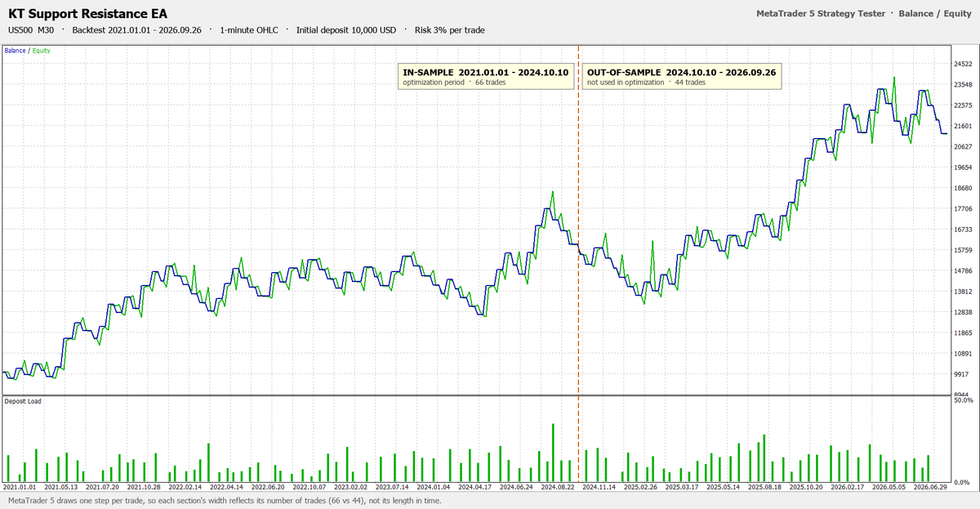Click the x-axis date label 2021.07.20
The height and width of the screenshot is (509, 980).
102,487
